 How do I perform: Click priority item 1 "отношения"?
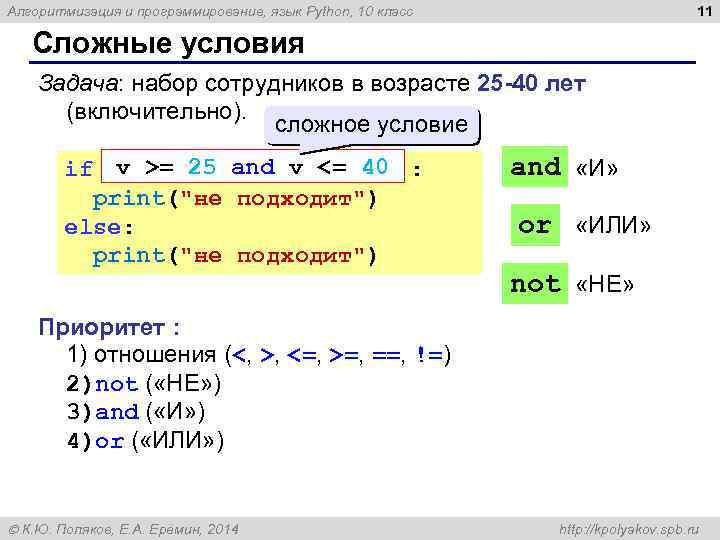155,354
